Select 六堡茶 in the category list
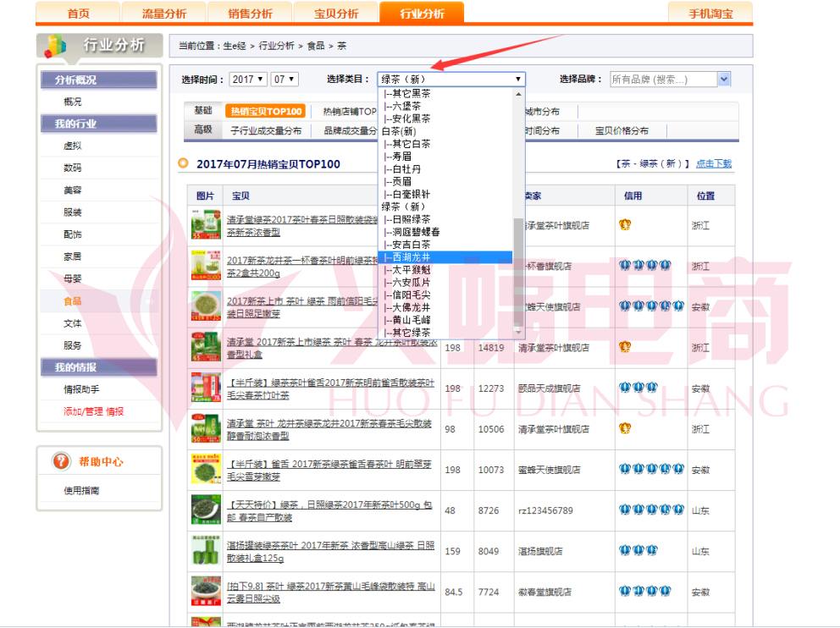Screen dimensions: 840x628 (445, 106)
